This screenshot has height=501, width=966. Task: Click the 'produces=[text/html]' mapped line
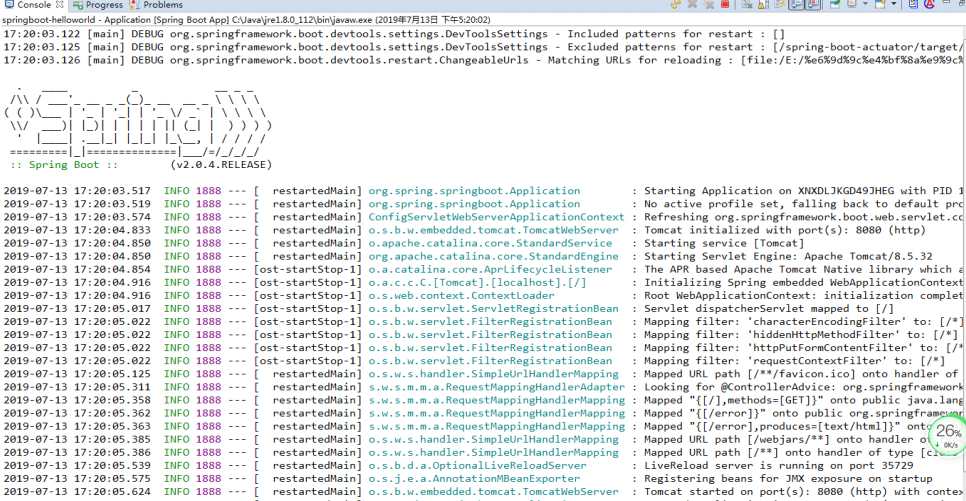pos(468,426)
